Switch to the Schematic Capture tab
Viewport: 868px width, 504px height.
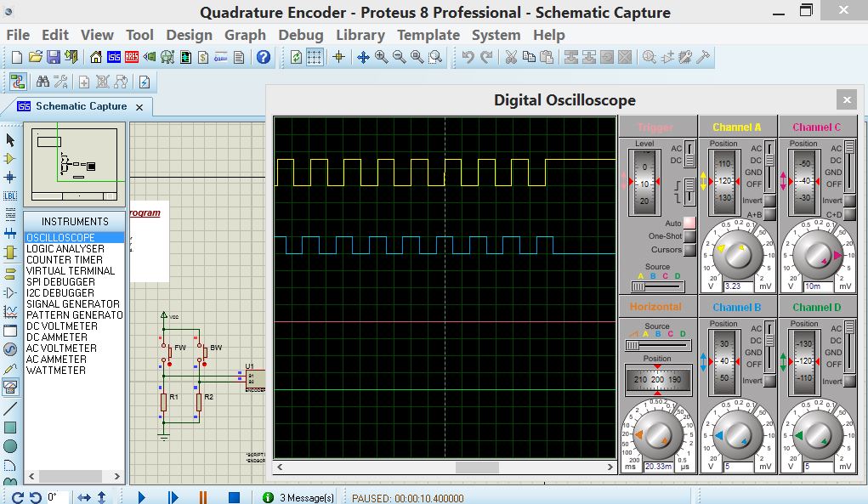81,106
